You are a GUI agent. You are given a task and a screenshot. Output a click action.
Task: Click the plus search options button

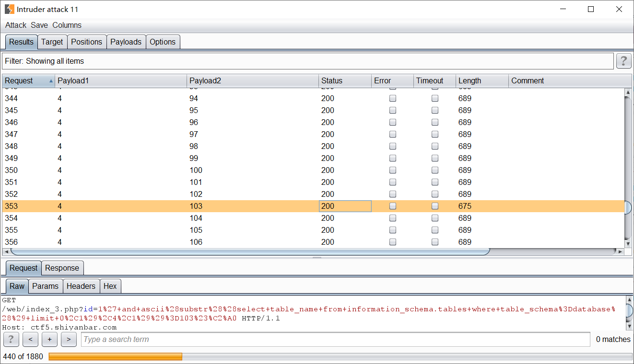[49, 339]
